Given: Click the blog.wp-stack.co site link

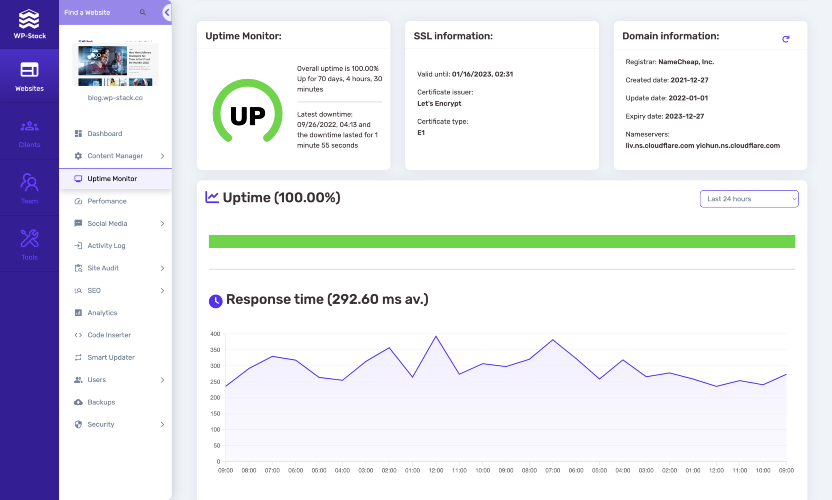Looking at the screenshot, I should coord(115,98).
